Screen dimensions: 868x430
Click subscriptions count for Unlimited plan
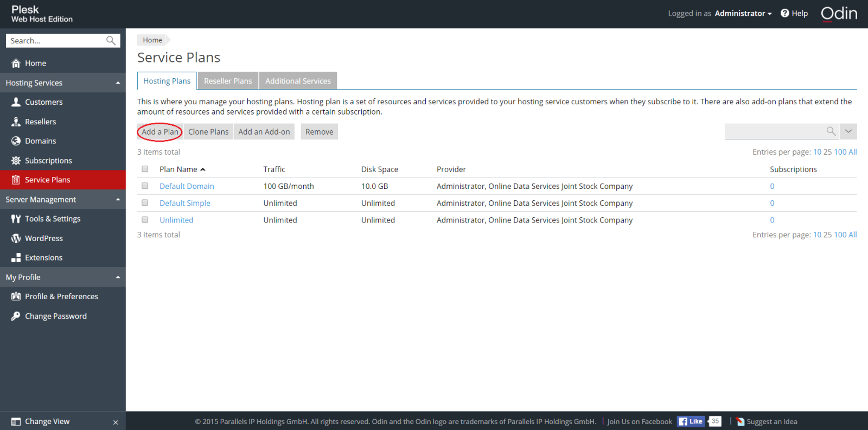pos(772,220)
